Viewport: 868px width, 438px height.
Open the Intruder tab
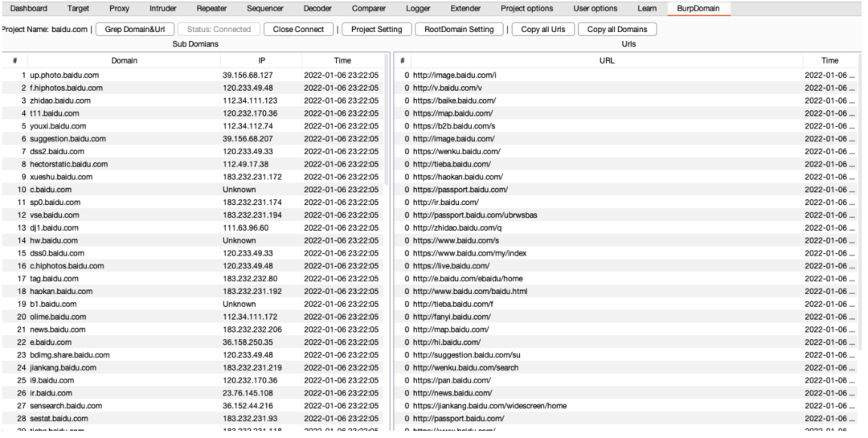click(163, 8)
